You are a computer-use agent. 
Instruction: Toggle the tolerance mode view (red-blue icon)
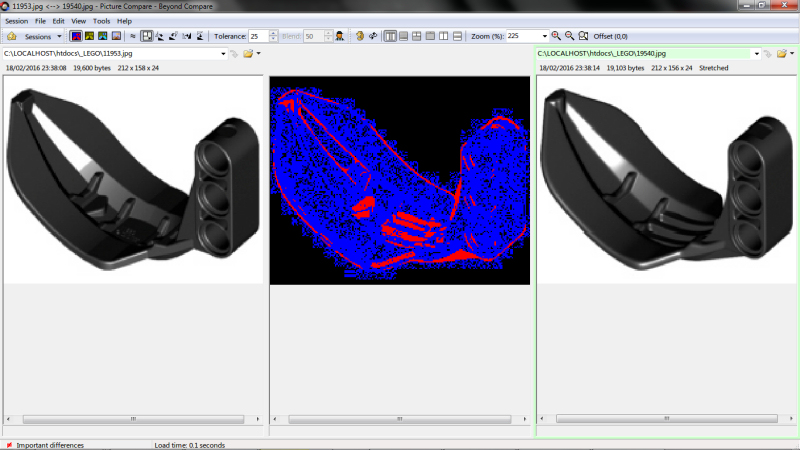pos(76,36)
